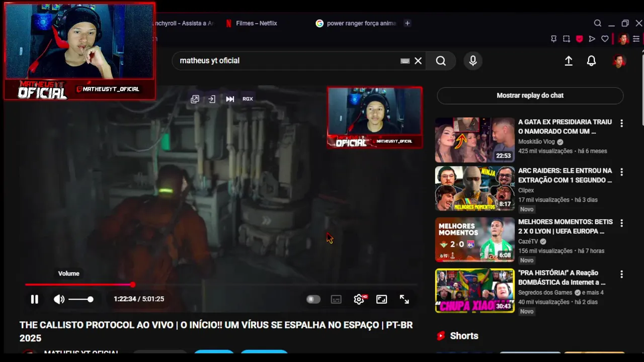Mute the video via the speaker icon
The width and height of the screenshot is (644, 362).
click(59, 299)
